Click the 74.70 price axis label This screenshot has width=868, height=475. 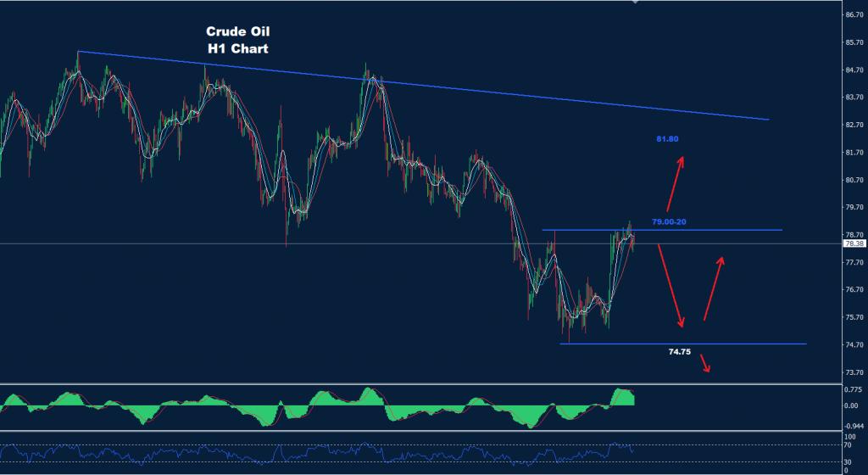coord(854,344)
